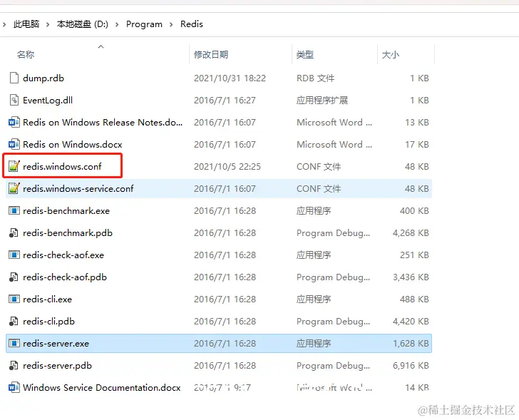Select file name redis-cli.pdb
The image size is (519, 420).
tap(48, 322)
